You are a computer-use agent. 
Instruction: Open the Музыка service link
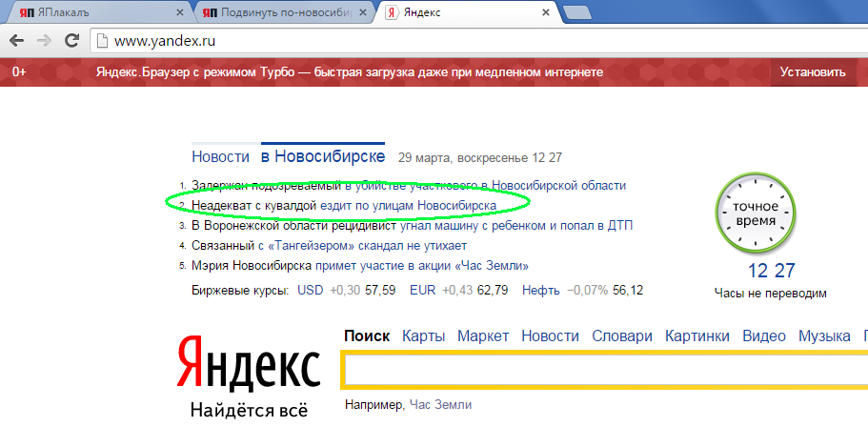point(824,336)
